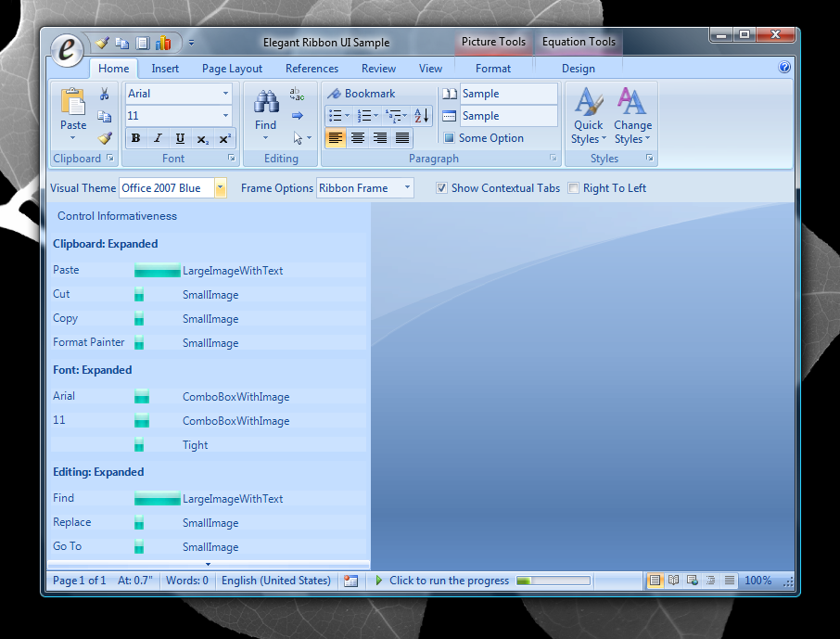Switch to the Review tab

coord(378,69)
